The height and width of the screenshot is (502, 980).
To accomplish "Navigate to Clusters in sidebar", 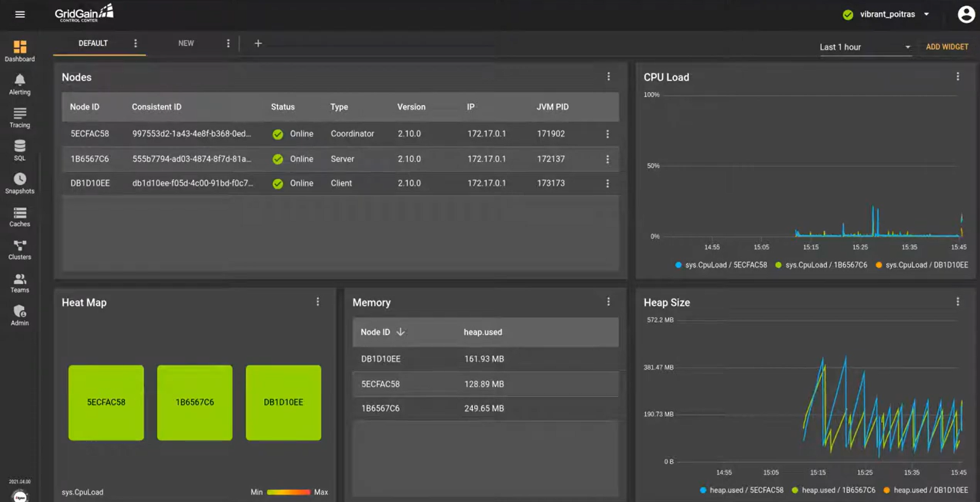I will click(x=20, y=249).
